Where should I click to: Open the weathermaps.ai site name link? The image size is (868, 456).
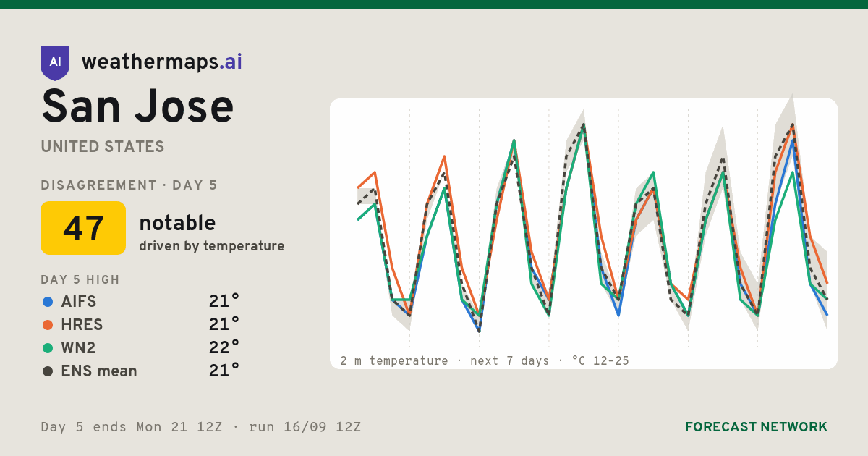point(162,62)
